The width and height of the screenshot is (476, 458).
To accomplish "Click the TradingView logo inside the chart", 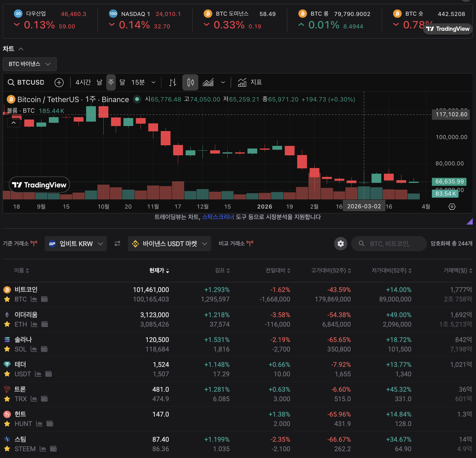I will 39,185.
